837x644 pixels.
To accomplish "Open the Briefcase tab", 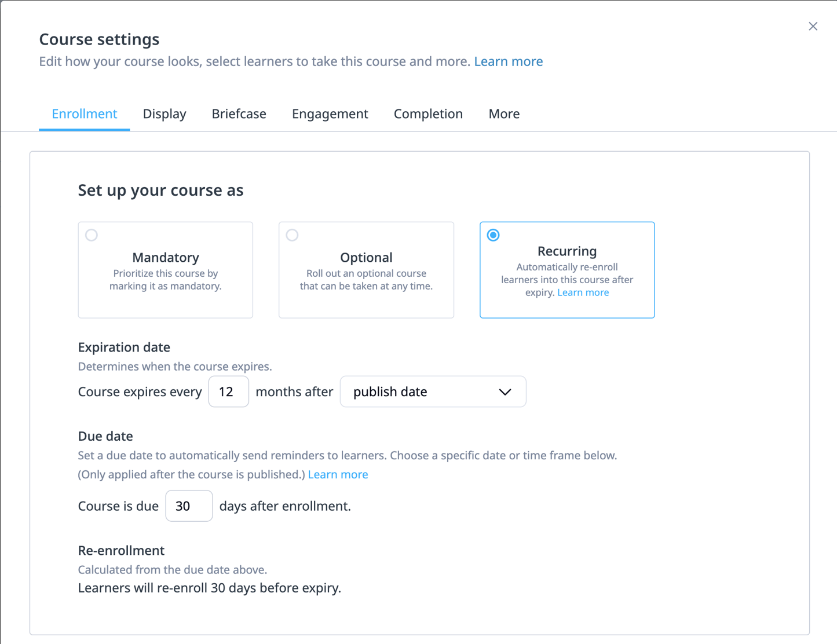I will click(239, 114).
